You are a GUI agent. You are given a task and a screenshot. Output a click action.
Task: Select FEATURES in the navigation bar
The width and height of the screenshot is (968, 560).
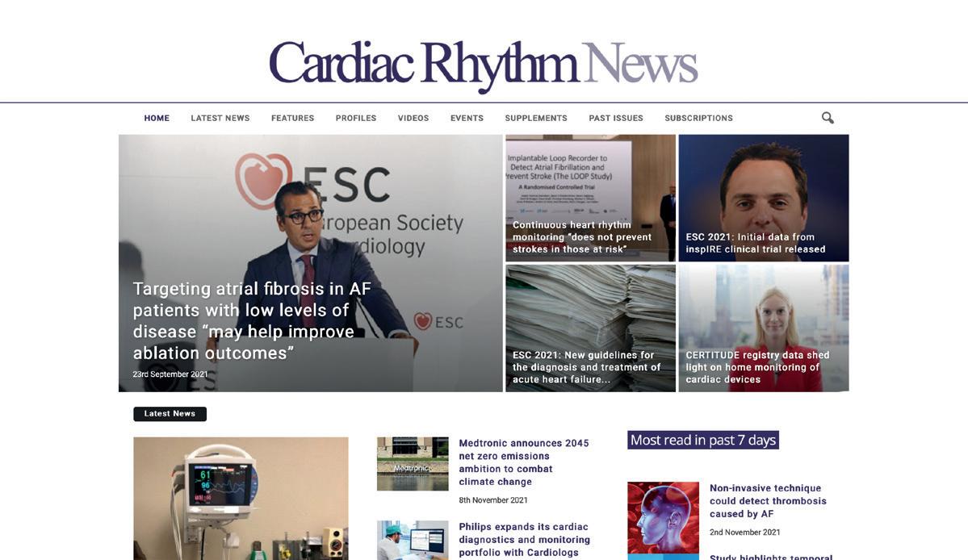pyautogui.click(x=292, y=118)
